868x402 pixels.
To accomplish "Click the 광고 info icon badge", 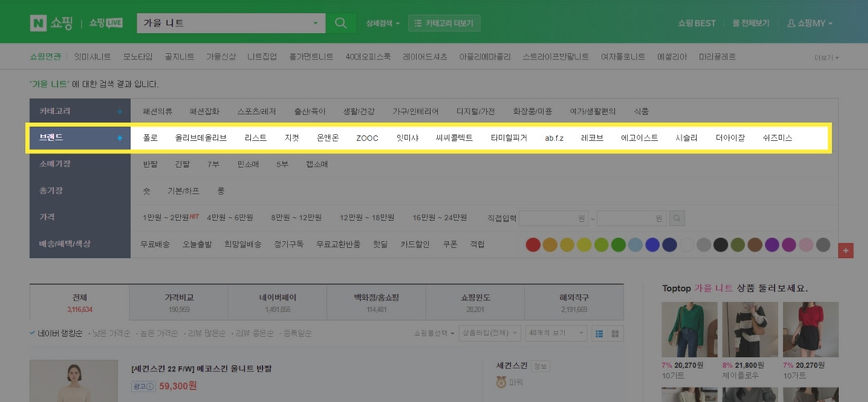I will [x=143, y=385].
